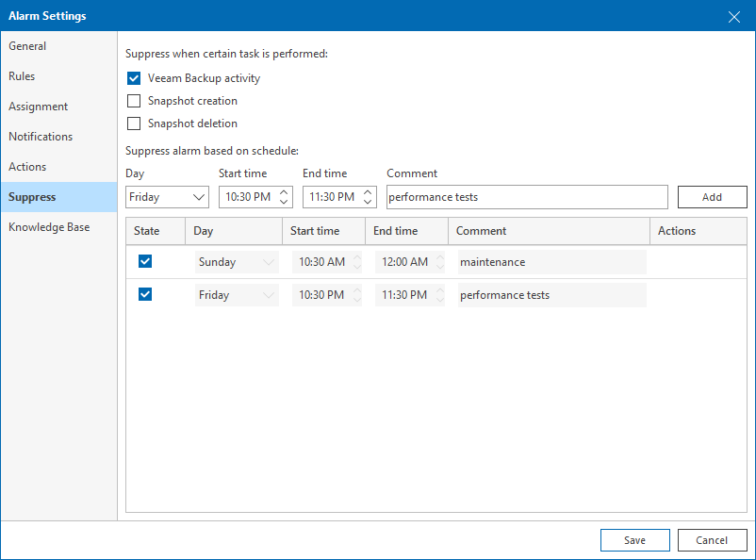Increase the Start time using up arrow
756x560 pixels.
284,191
